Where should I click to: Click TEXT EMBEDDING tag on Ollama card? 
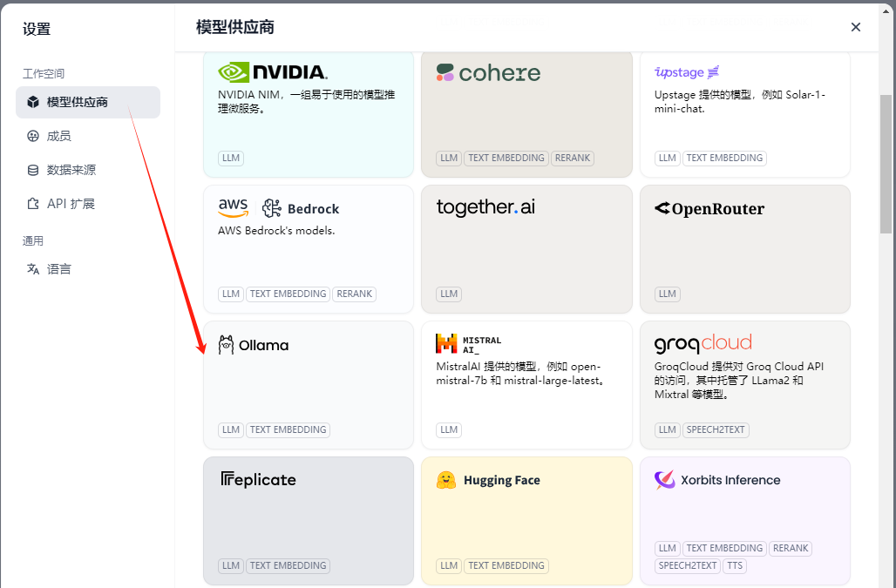(288, 429)
